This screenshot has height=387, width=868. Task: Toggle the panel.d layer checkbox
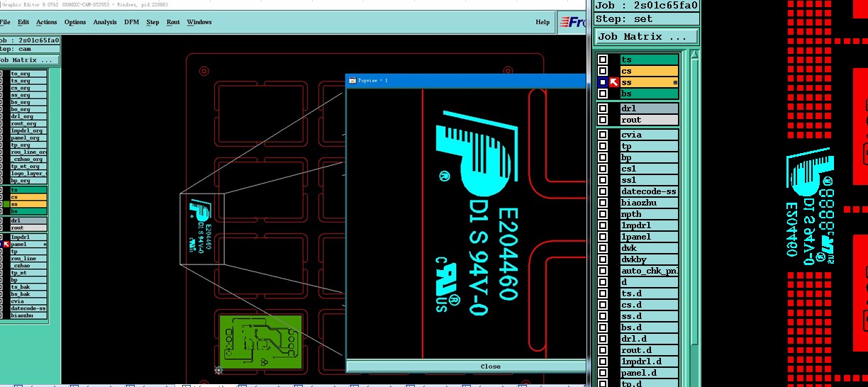tap(603, 373)
